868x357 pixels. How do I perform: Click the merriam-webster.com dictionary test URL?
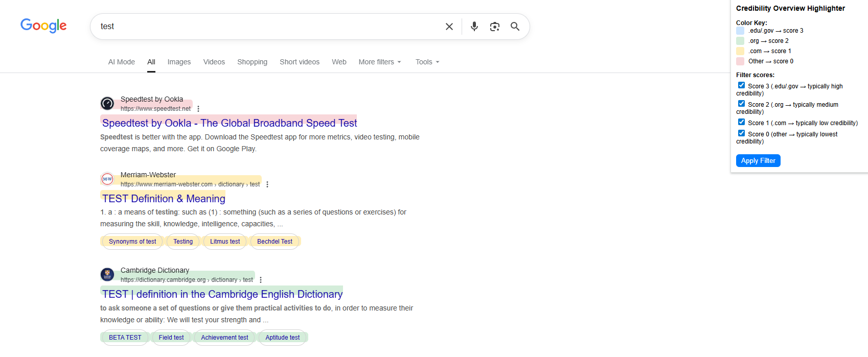coord(190,184)
